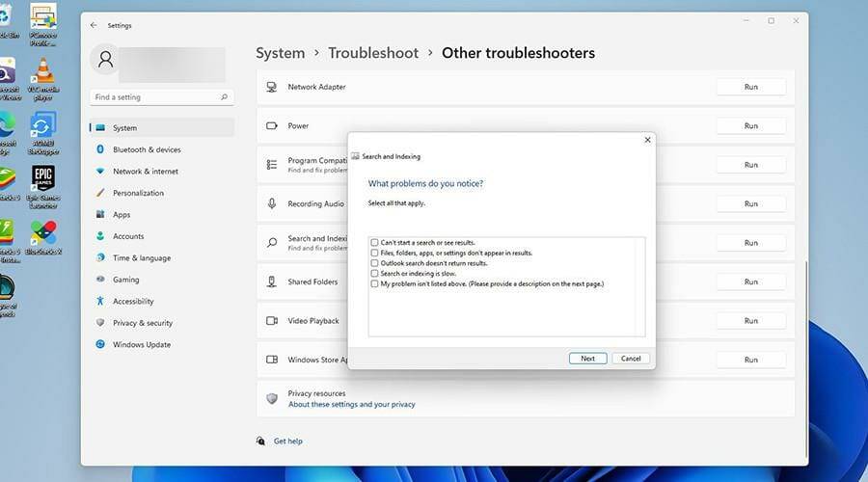Run the Search and Indexing troubleshooter
The height and width of the screenshot is (482, 868).
[750, 243]
